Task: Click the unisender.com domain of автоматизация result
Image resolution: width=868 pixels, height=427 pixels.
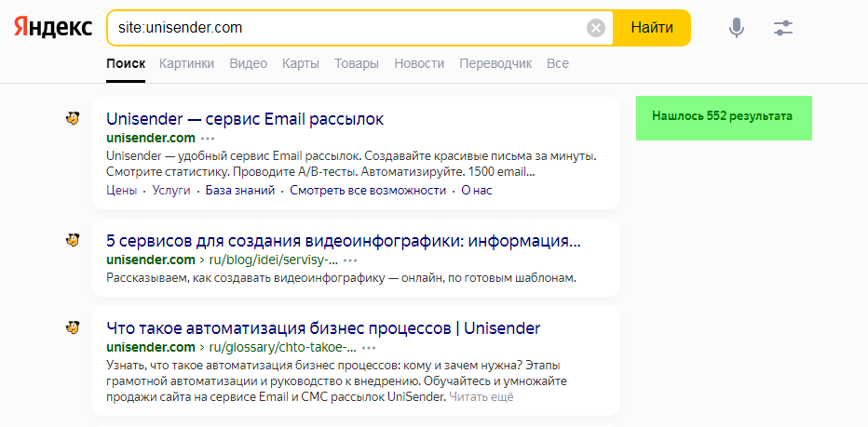Action: [x=151, y=348]
